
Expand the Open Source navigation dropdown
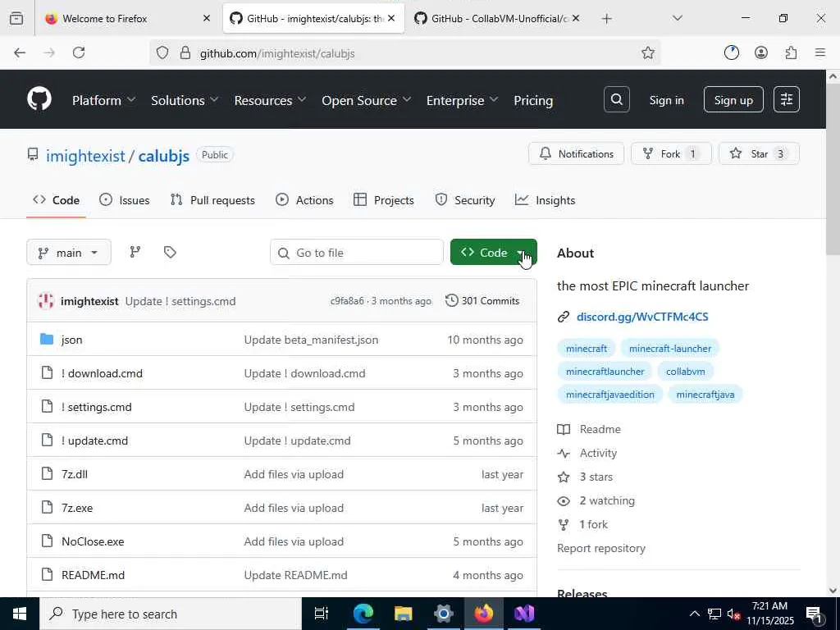[367, 100]
